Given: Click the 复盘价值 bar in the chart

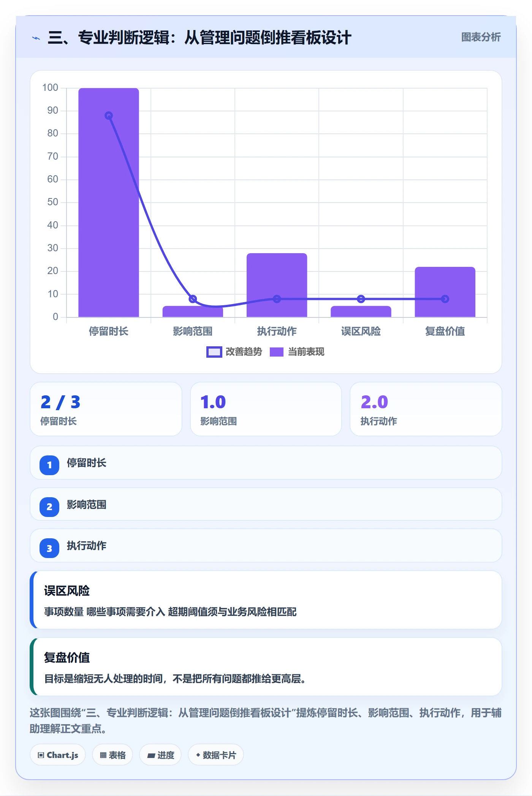Looking at the screenshot, I should coord(445,292).
